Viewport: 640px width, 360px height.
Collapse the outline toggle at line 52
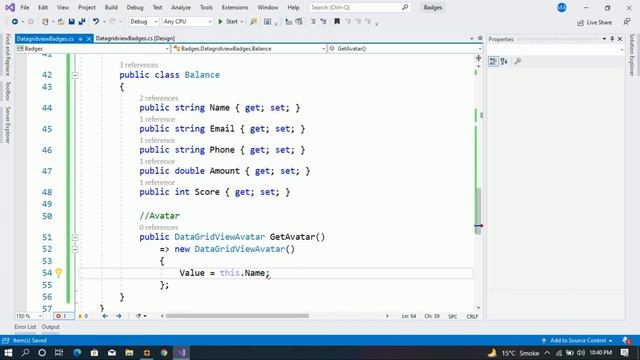pyautogui.click(x=75, y=249)
